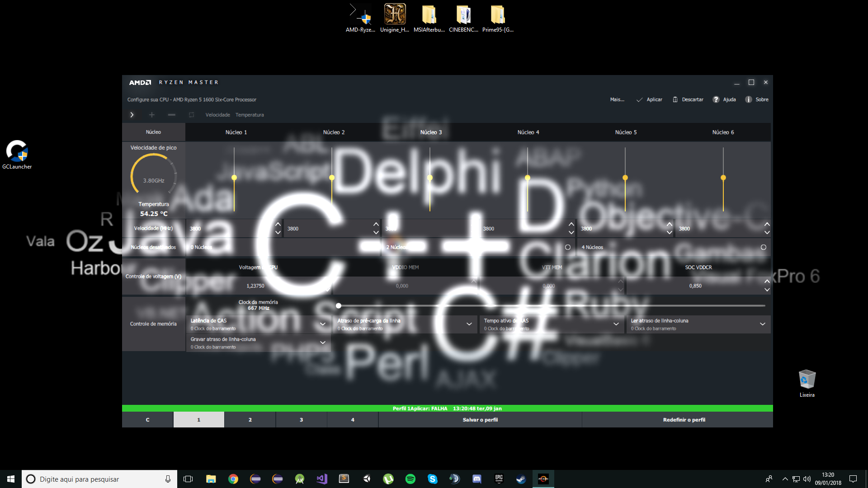Switch to profile tab C
Screen dimensions: 868x488
pos(147,420)
